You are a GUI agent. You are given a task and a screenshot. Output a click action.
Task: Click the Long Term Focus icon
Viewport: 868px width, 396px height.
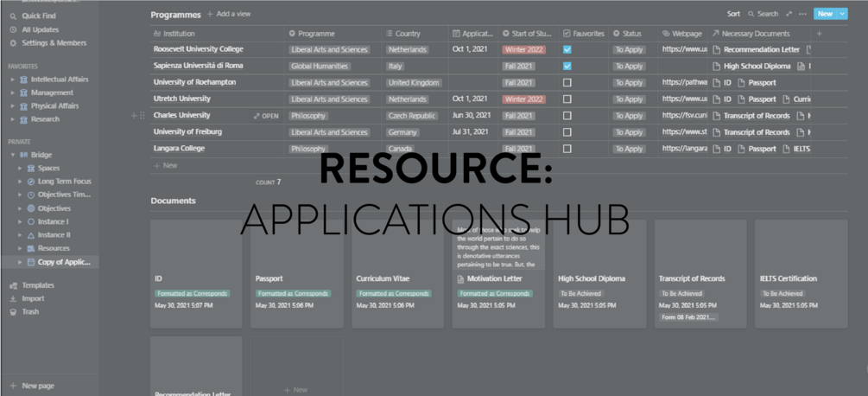click(x=31, y=181)
